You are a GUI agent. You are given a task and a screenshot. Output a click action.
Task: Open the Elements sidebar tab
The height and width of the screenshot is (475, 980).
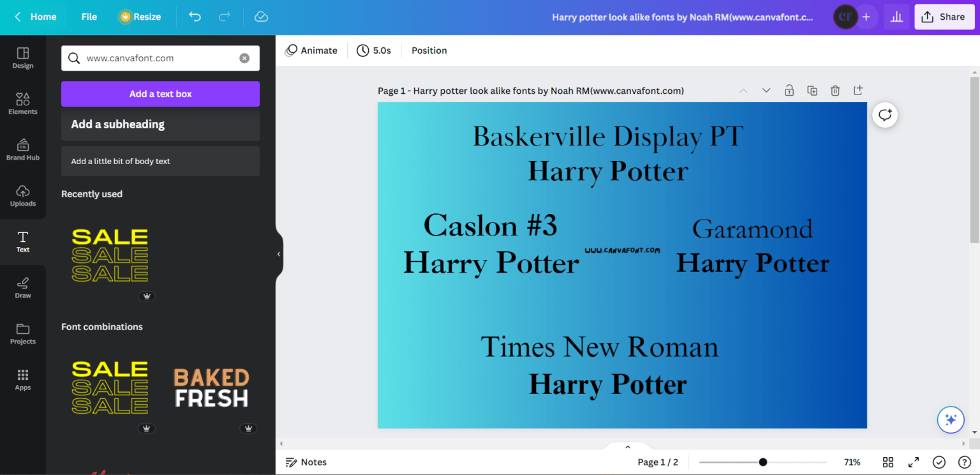(x=23, y=103)
